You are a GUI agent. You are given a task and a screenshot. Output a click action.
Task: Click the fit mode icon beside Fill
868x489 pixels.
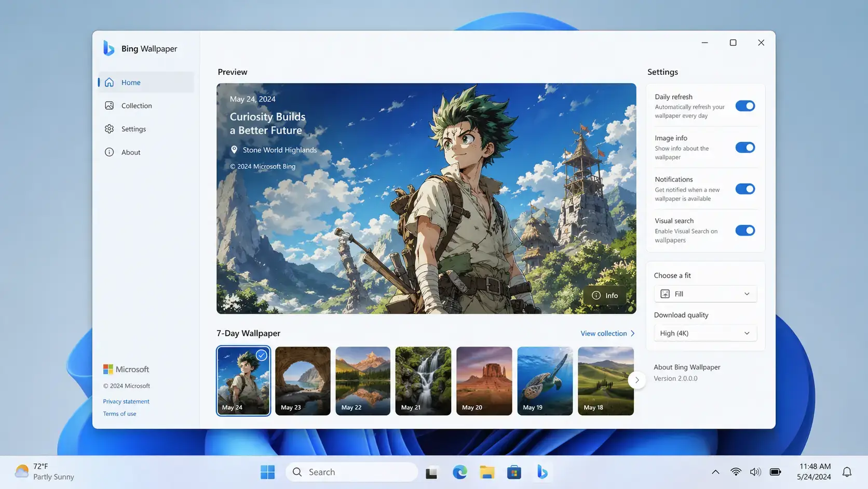pos(665,294)
